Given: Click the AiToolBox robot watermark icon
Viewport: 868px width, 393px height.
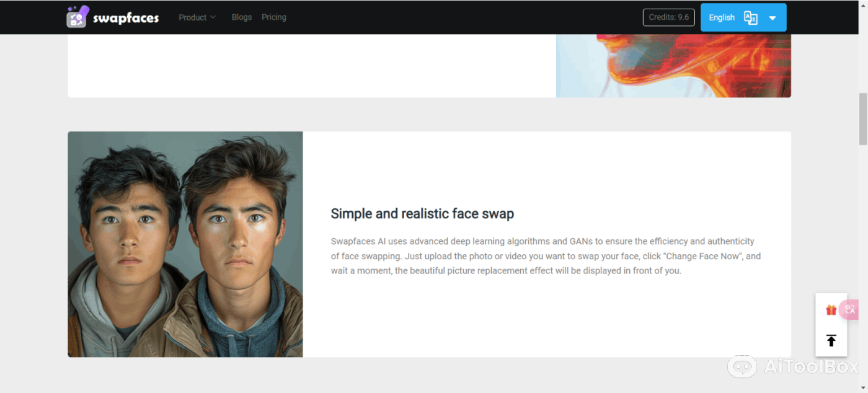Looking at the screenshot, I should (x=742, y=366).
